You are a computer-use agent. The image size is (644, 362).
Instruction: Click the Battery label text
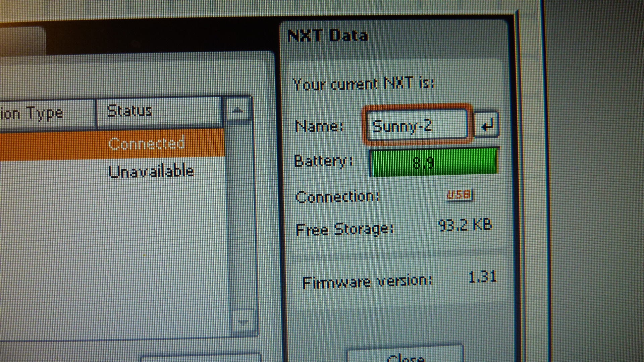coord(323,162)
